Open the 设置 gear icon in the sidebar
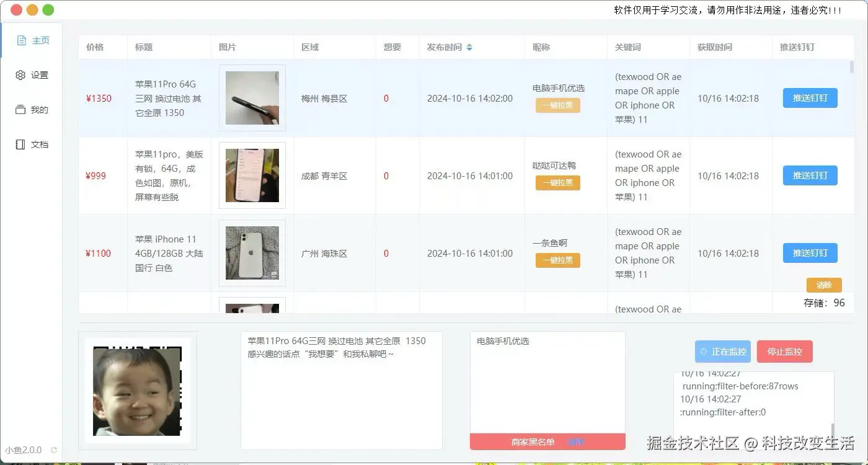Image resolution: width=868 pixels, height=465 pixels. tap(19, 74)
